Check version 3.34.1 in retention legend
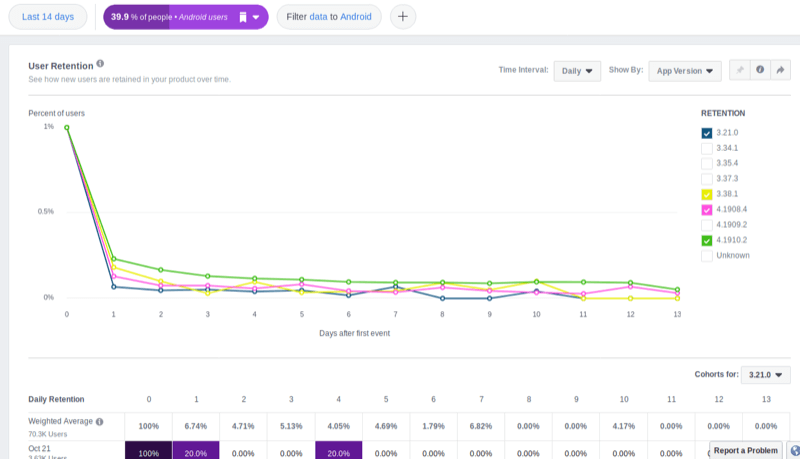800x459 pixels. click(707, 148)
